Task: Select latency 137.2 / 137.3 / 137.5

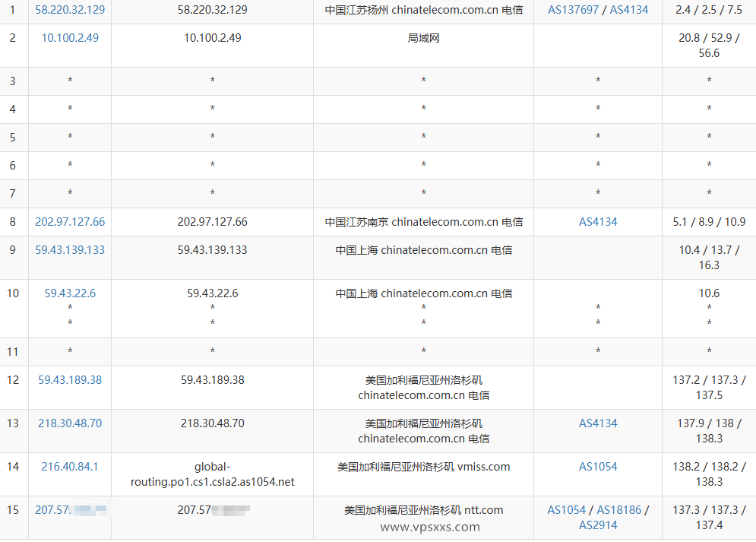Action: (709, 387)
